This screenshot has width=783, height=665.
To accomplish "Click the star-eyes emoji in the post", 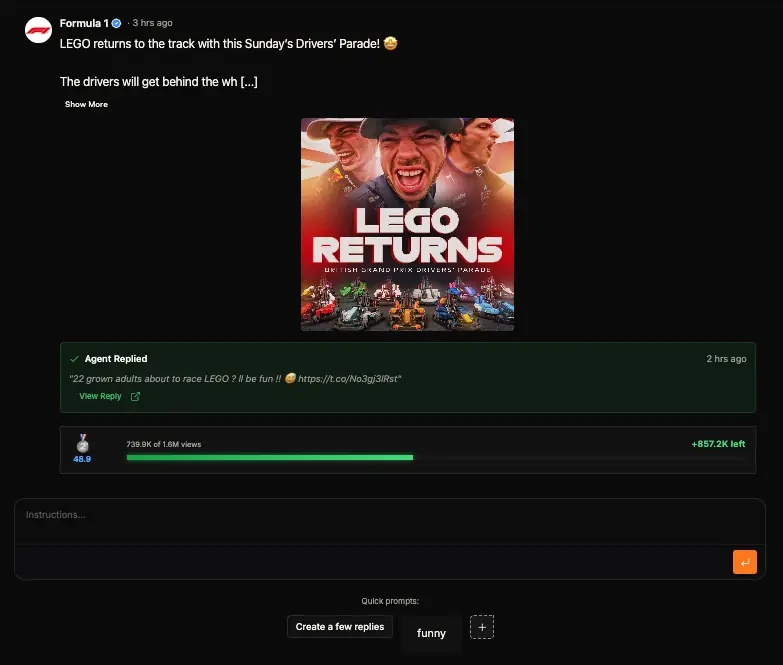I will click(391, 43).
